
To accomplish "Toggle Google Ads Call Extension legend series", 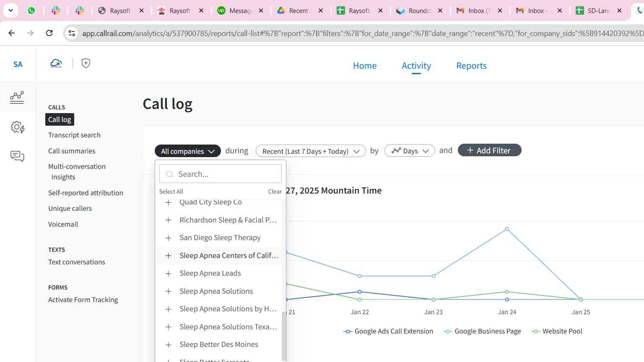I will click(388, 331).
